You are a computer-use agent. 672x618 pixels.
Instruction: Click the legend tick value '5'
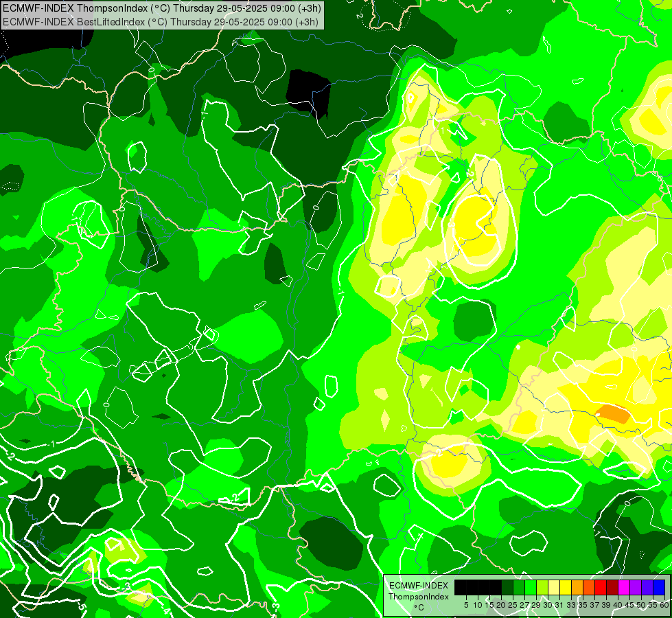coord(466,605)
